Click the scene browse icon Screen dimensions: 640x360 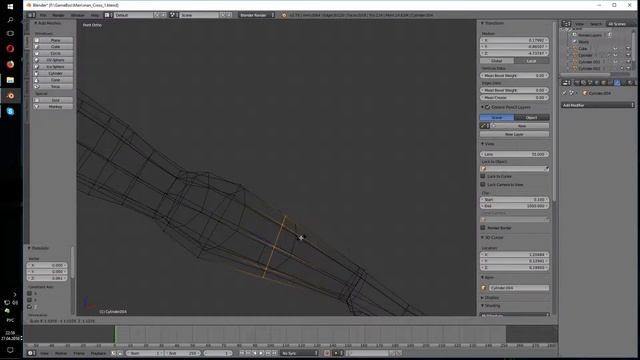pyautogui.click(x=173, y=15)
